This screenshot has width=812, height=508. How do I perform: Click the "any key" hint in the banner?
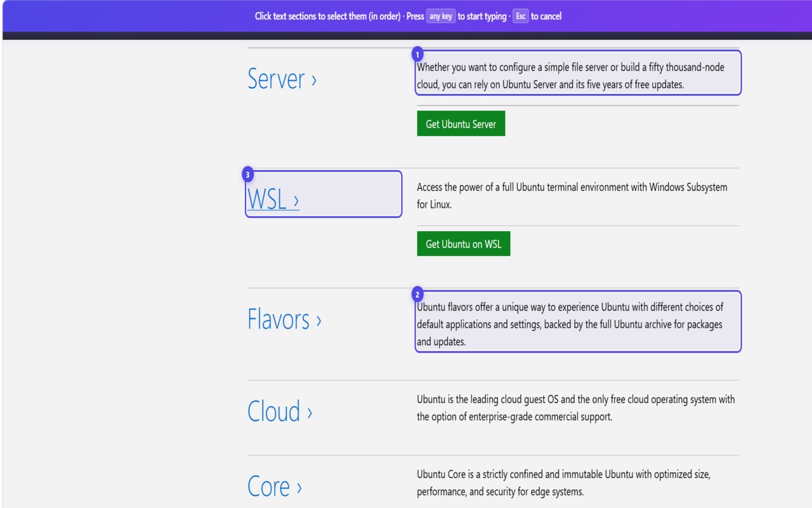click(x=440, y=17)
